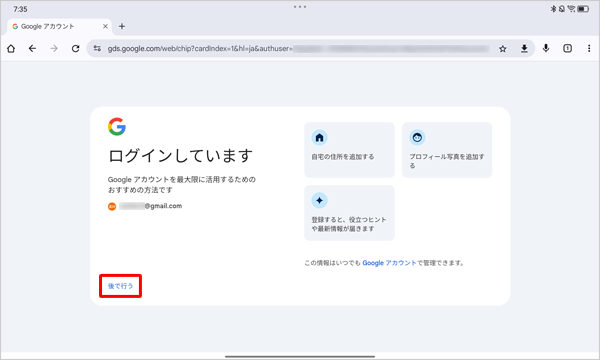This screenshot has width=600, height=360.
Task: Open the 自宅の住所を追加する card
Action: pyautogui.click(x=349, y=150)
